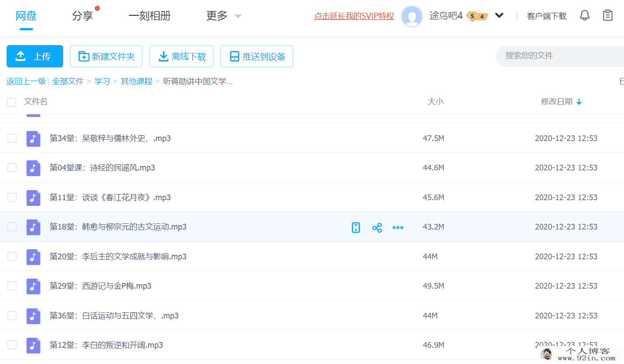Screen dimensions: 624x364
Task: Click 新建文件夹 button
Action: [x=106, y=57]
